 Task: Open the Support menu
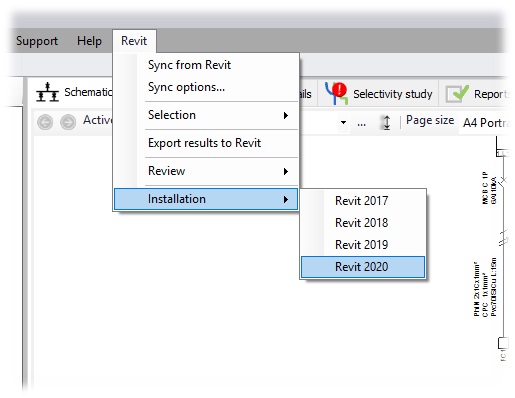point(37,41)
